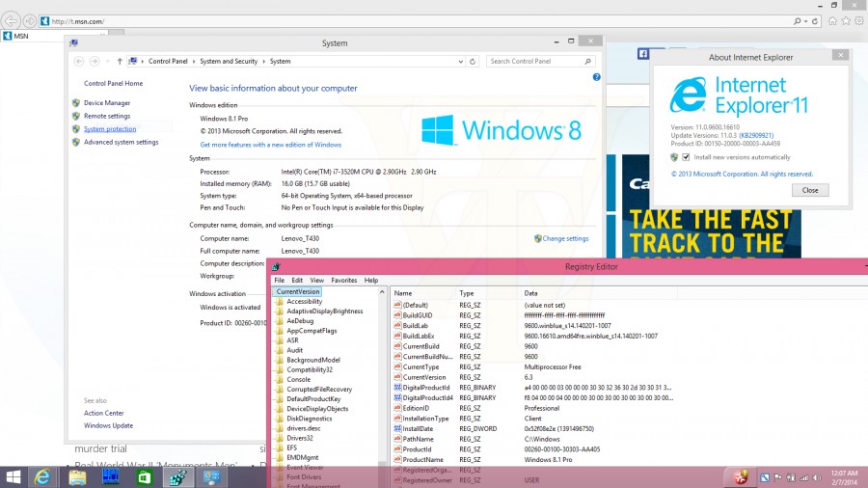Image resolution: width=868 pixels, height=488 pixels.
Task: Click the Windows Start button
Action: [x=14, y=477]
